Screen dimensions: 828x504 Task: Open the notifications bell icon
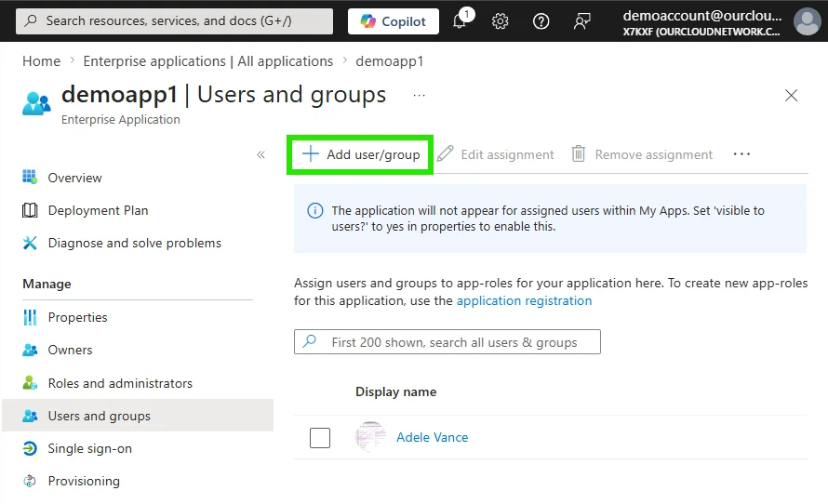click(x=460, y=21)
